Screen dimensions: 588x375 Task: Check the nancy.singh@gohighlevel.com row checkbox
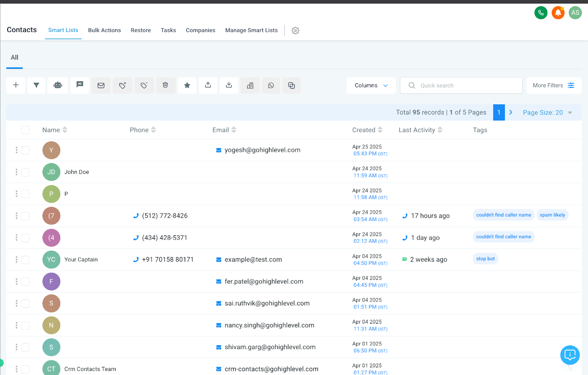25,325
